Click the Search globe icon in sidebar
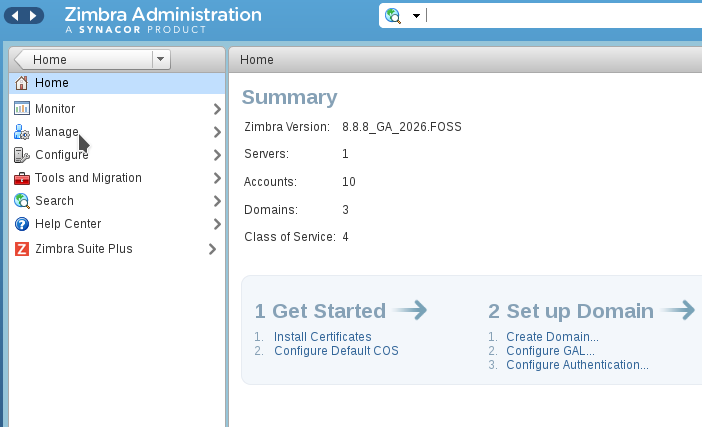The height and width of the screenshot is (427, 702). tap(21, 201)
